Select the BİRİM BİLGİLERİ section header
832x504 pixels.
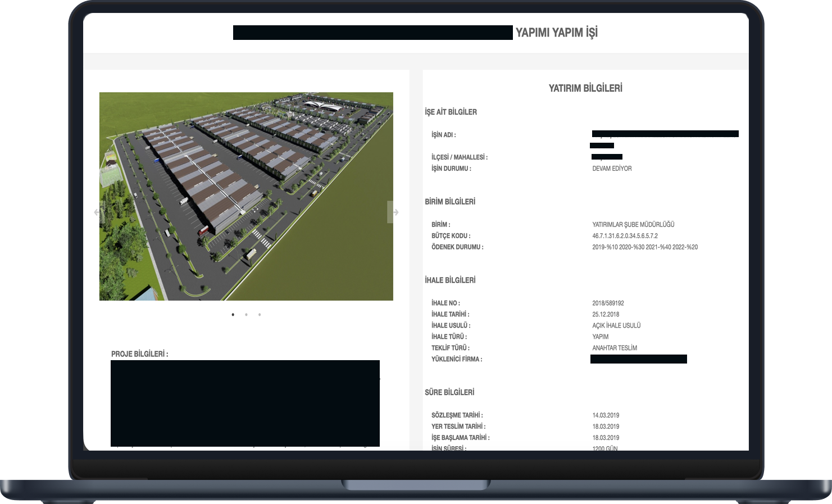click(x=450, y=202)
